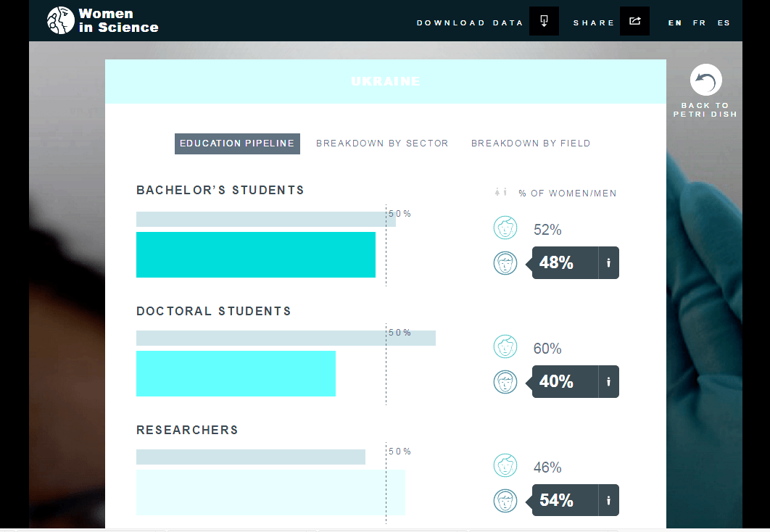Image resolution: width=770 pixels, height=532 pixels.
Task: Switch to Breakdown by Sector tab
Action: (382, 144)
